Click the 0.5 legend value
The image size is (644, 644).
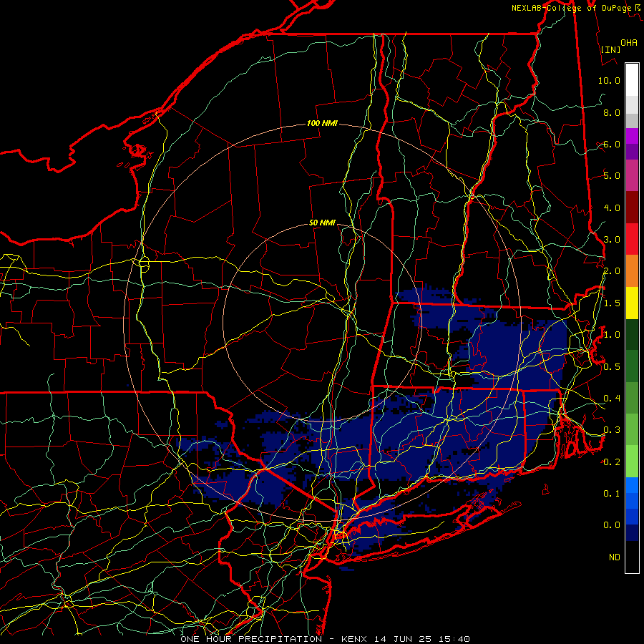[x=612, y=367]
